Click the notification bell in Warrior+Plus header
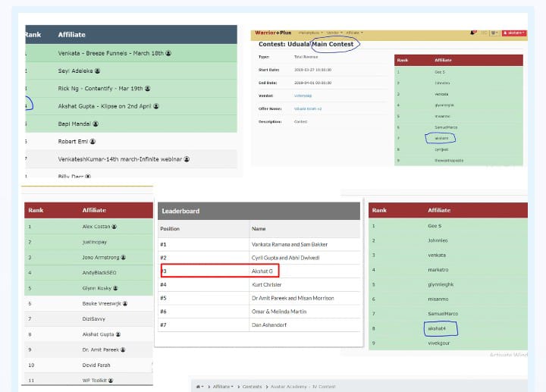546x392 pixels. 473,33
